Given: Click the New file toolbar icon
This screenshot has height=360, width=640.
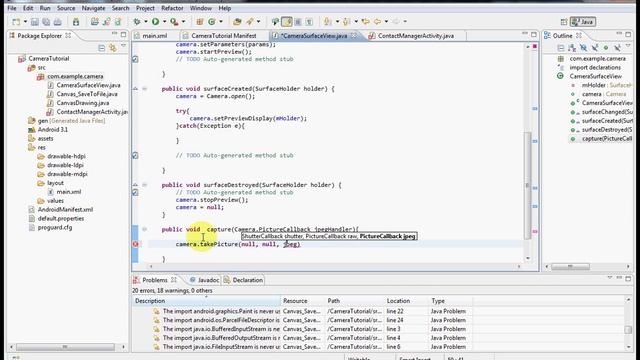Looking at the screenshot, I should click(x=16, y=22).
